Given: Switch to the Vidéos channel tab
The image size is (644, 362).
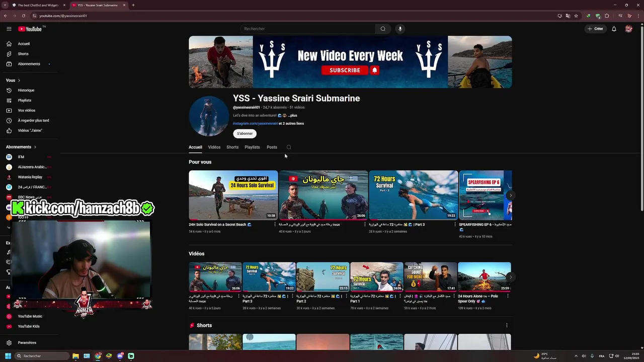Looking at the screenshot, I should 214,147.
